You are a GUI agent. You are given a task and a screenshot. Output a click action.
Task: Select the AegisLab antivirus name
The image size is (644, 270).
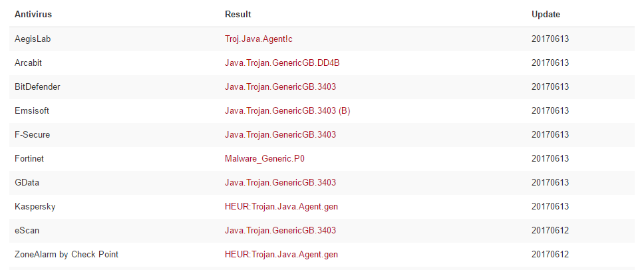(33, 39)
